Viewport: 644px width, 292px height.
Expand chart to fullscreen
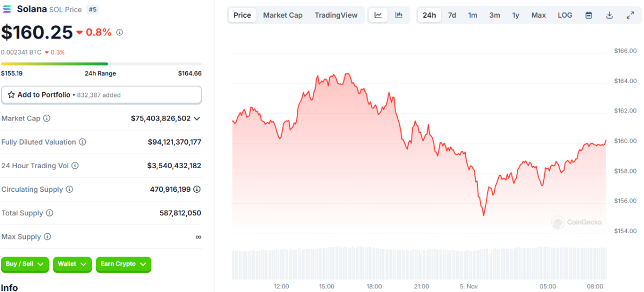631,15
